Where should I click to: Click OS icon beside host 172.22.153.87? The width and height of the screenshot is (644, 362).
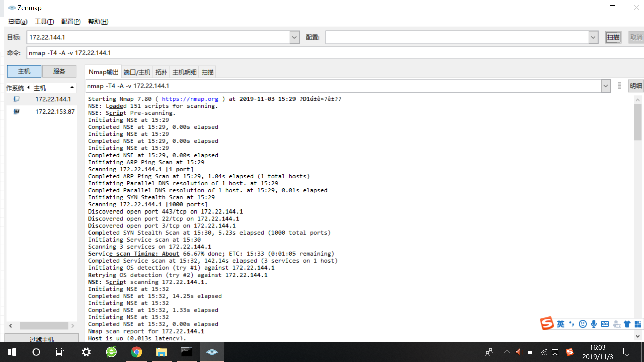click(x=16, y=111)
